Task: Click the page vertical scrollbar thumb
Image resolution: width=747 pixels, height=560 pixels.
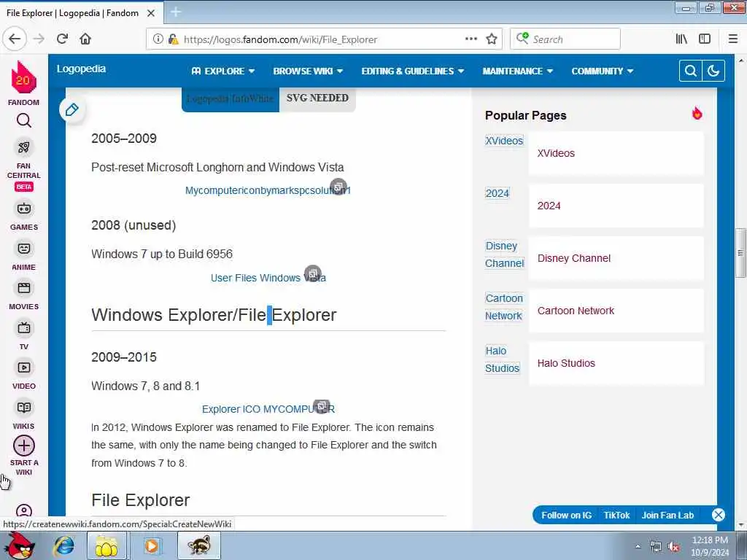Action: pos(740,253)
